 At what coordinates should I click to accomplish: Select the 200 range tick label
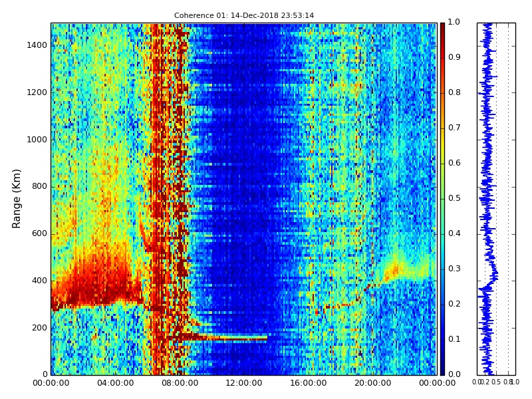(x=40, y=328)
